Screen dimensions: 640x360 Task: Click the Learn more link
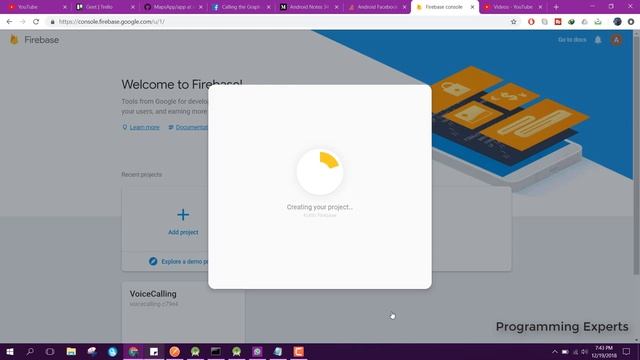(x=144, y=127)
